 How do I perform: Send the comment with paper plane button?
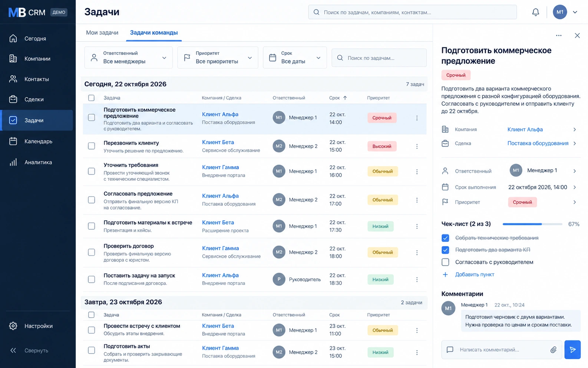572,350
